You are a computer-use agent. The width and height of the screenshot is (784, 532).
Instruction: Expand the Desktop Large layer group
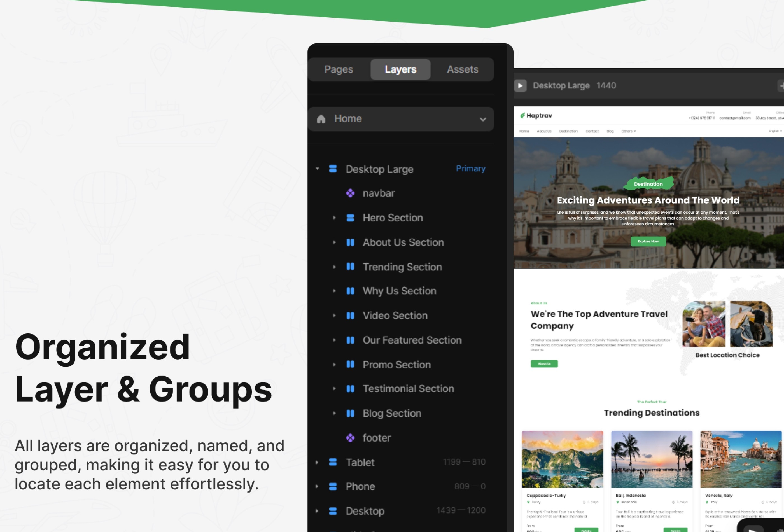click(318, 169)
